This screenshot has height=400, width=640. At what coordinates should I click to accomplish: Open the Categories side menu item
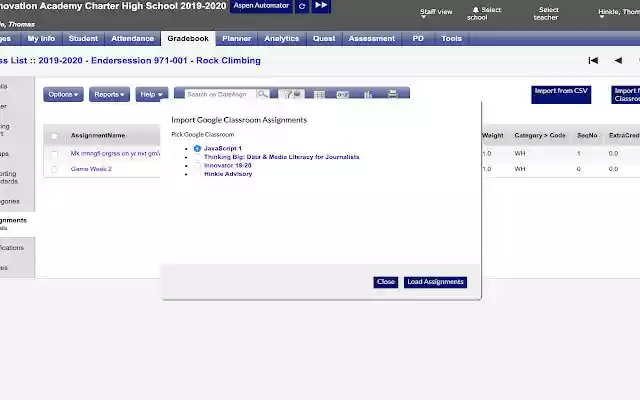click(x=10, y=201)
